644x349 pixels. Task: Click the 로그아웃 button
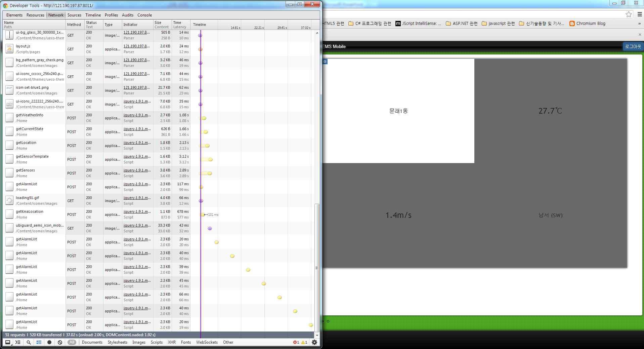point(633,46)
